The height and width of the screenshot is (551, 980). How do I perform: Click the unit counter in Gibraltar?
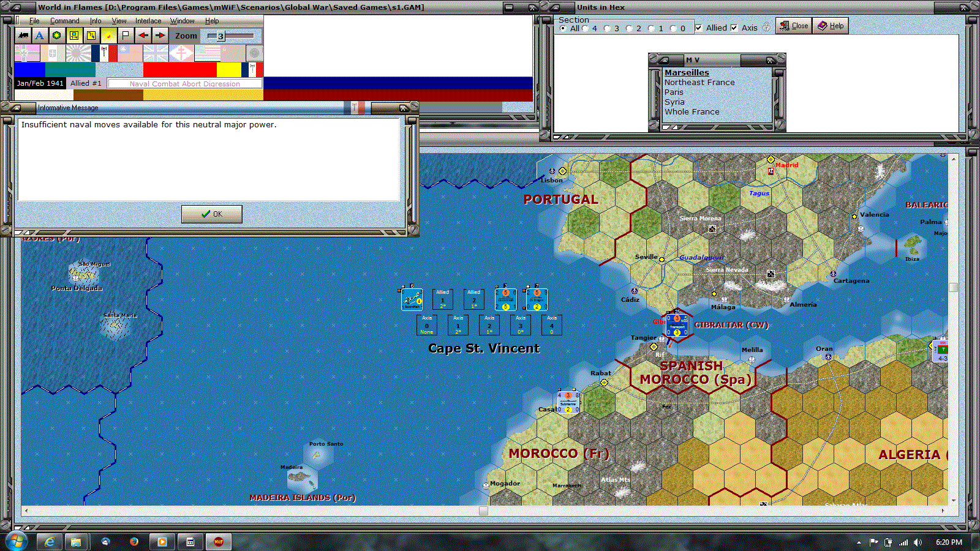click(x=677, y=325)
